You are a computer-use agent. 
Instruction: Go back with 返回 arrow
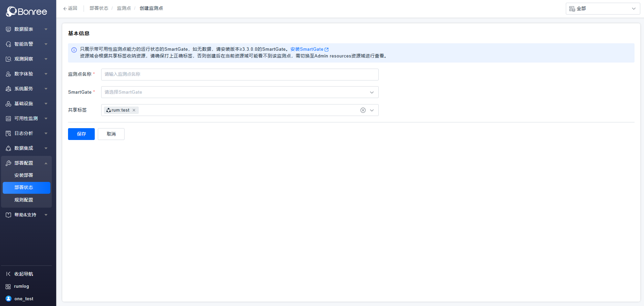pos(70,8)
